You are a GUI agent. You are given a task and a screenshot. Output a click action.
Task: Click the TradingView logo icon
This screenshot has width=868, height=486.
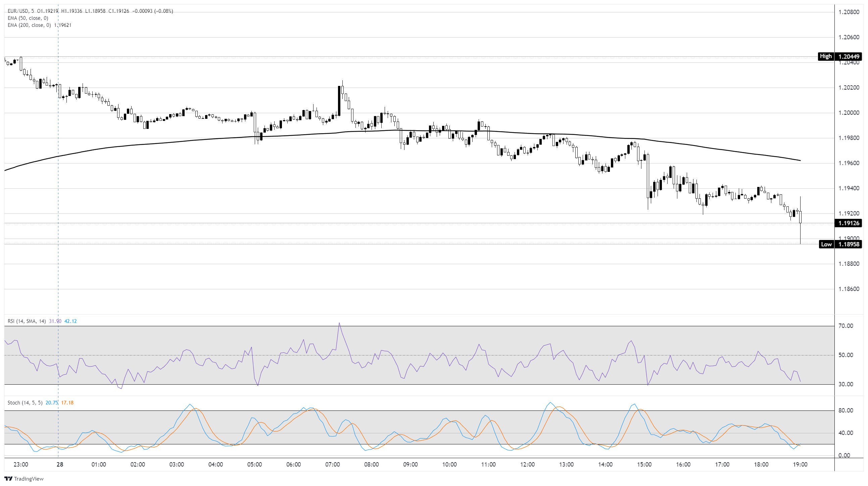pos(8,479)
